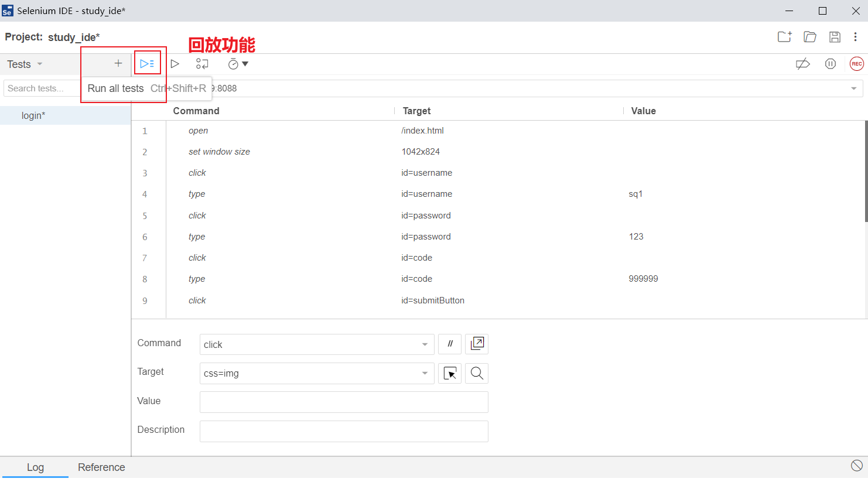Viewport: 868px width, 492px height.
Task: Click the step over current command icon
Action: click(x=202, y=64)
